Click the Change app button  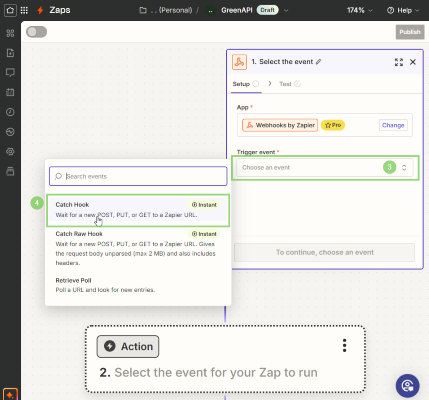[393, 125]
